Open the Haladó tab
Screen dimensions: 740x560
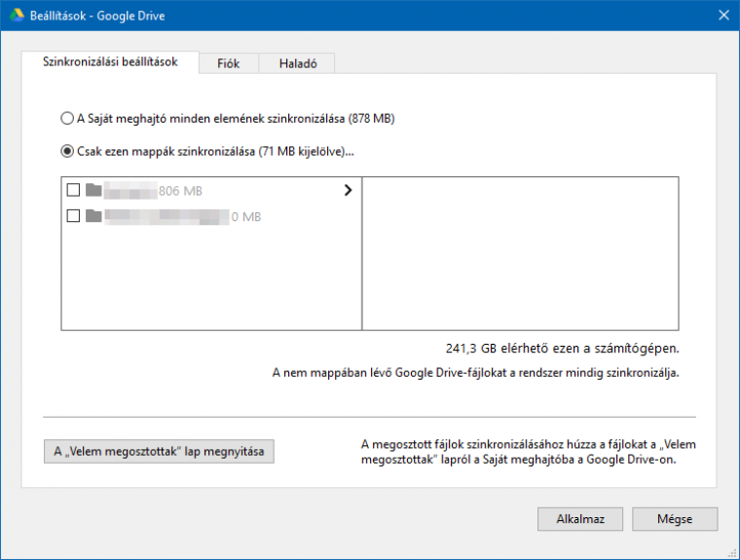[x=298, y=63]
